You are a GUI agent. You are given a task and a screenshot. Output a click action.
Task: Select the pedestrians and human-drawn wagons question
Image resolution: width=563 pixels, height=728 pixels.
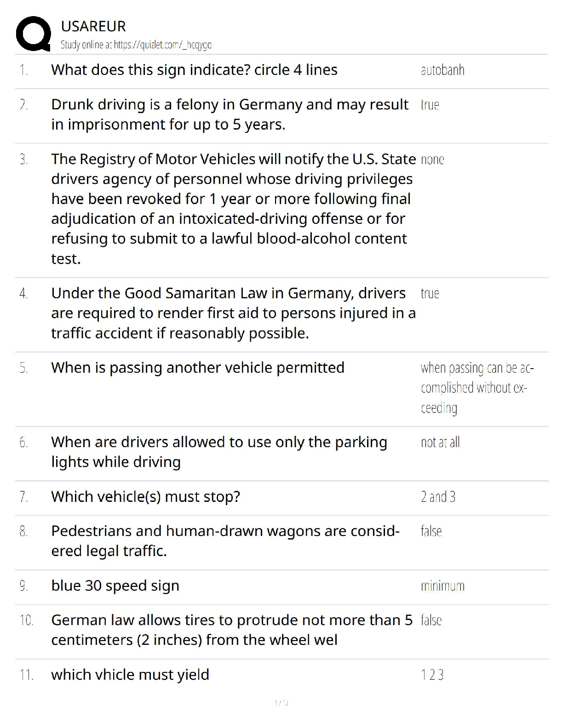click(x=225, y=541)
